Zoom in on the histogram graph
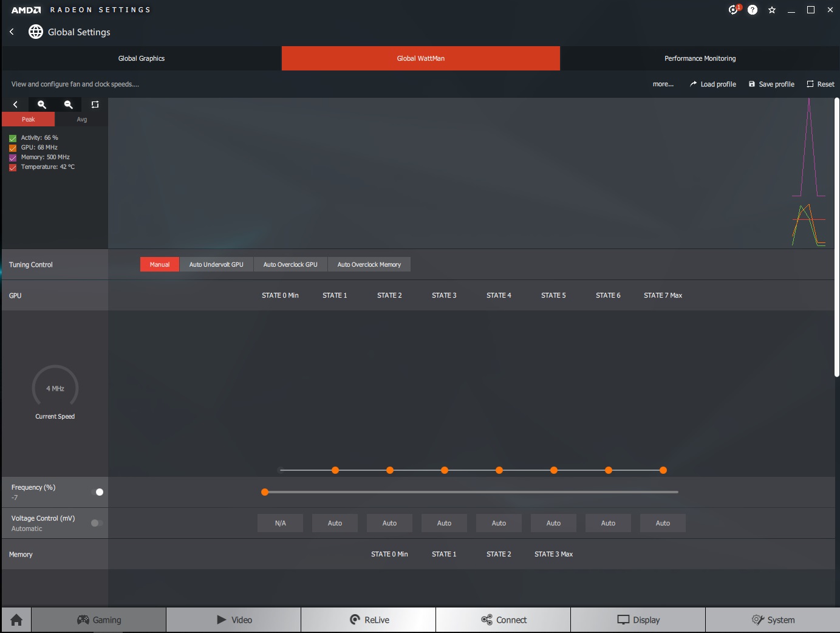This screenshot has width=840, height=633. pos(42,104)
